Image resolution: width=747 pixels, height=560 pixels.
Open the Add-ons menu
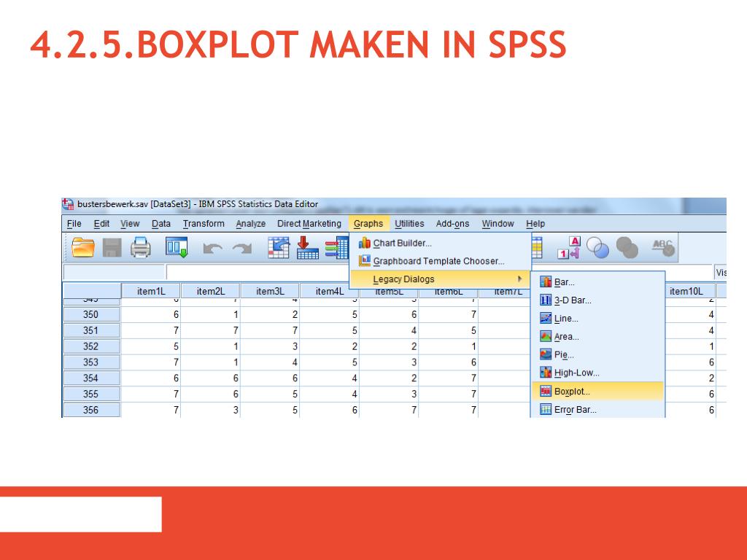(452, 223)
